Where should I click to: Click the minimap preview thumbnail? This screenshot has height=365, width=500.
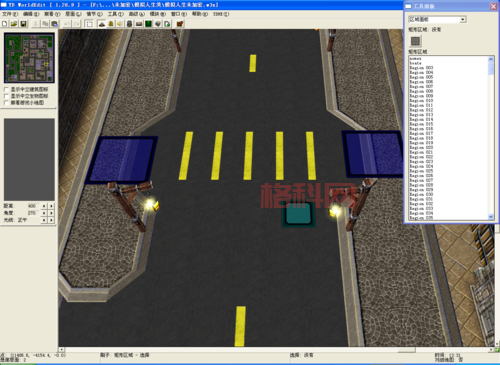[29, 58]
